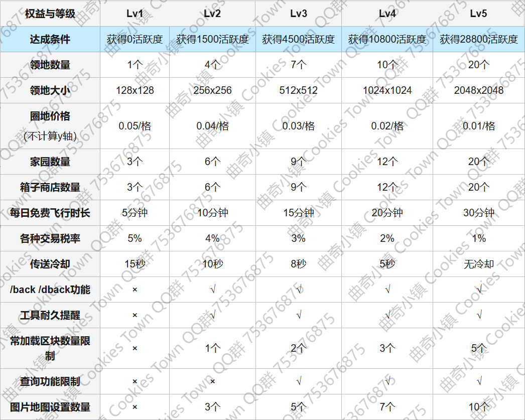
Task: Click the 权益与等级 header cell
Action: click(x=50, y=14)
